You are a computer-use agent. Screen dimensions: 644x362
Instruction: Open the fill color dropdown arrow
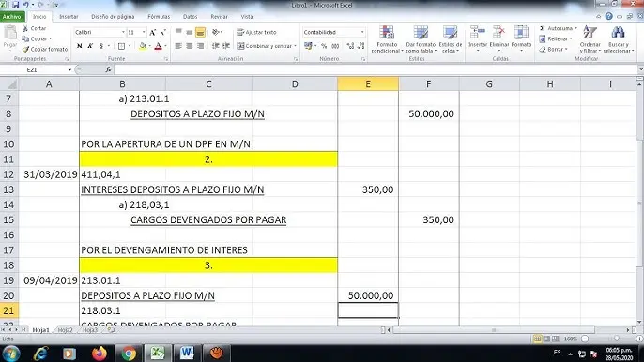(149, 46)
